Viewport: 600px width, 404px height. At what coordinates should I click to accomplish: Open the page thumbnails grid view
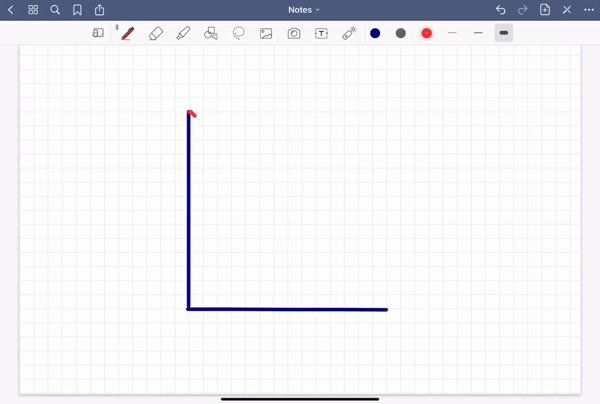tap(33, 9)
